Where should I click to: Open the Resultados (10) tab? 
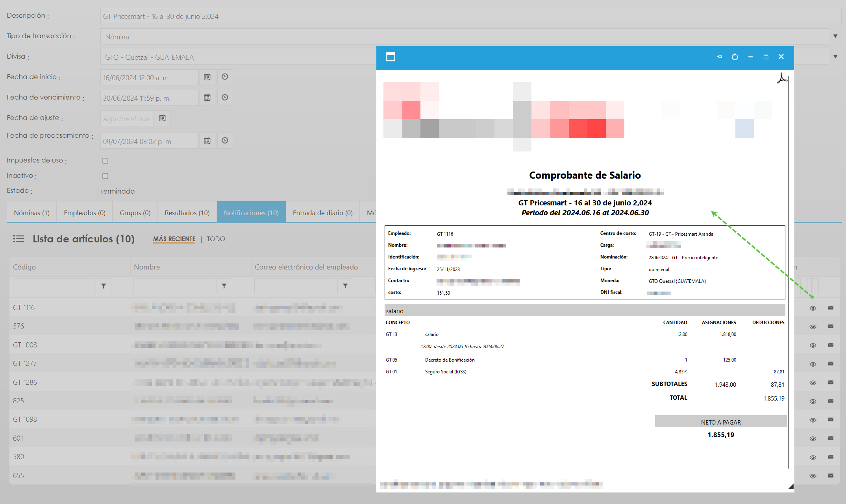[187, 212]
